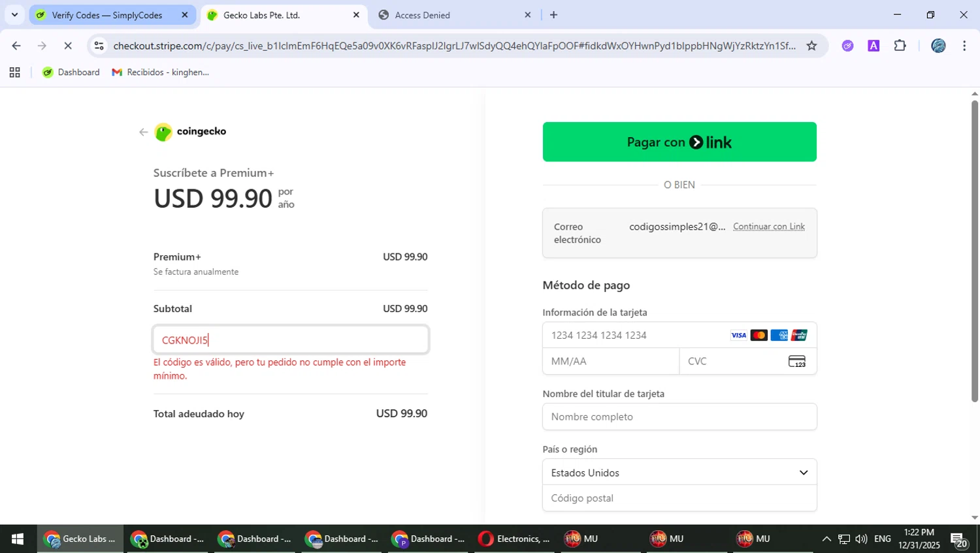
Task: Show hidden tray icons chevron
Action: coord(826,539)
